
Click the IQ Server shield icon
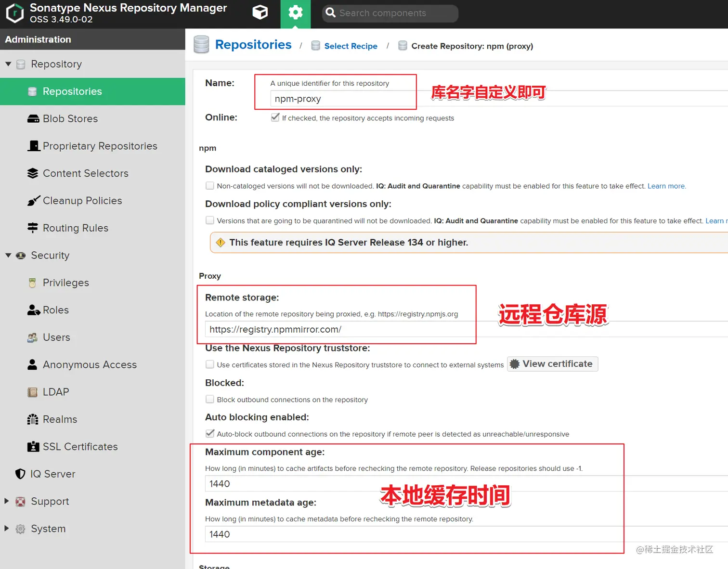20,474
